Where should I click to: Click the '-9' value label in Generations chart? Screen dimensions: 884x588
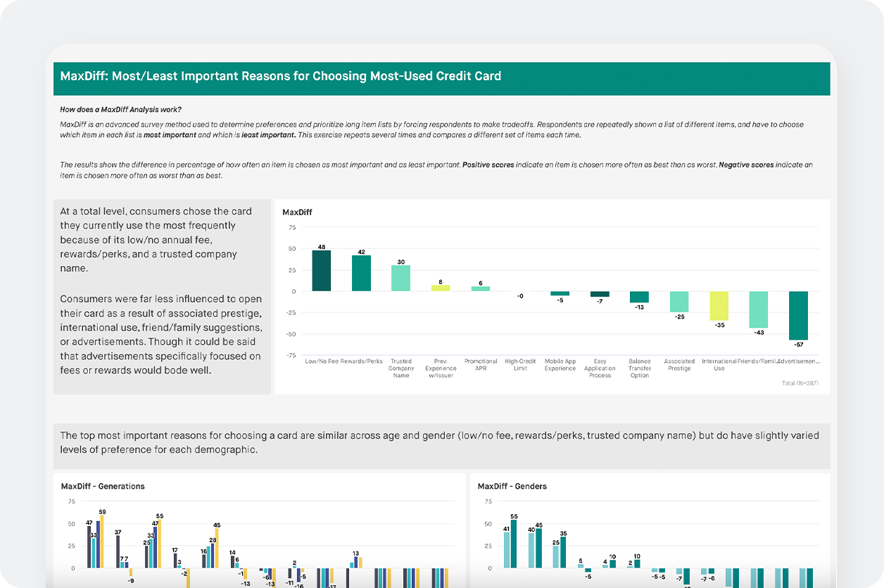click(131, 580)
